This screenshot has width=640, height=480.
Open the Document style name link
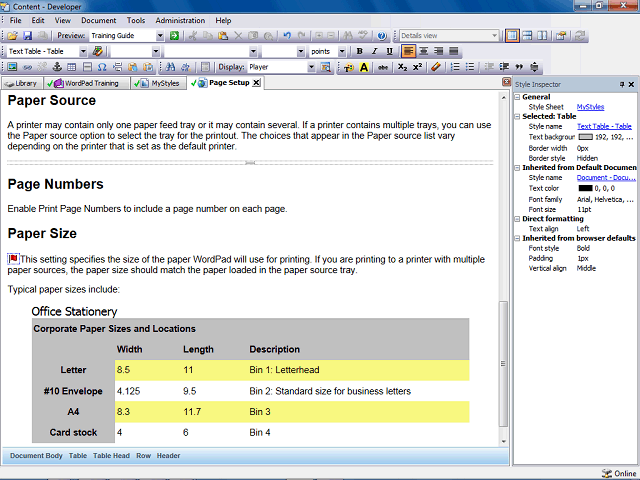coord(606,178)
